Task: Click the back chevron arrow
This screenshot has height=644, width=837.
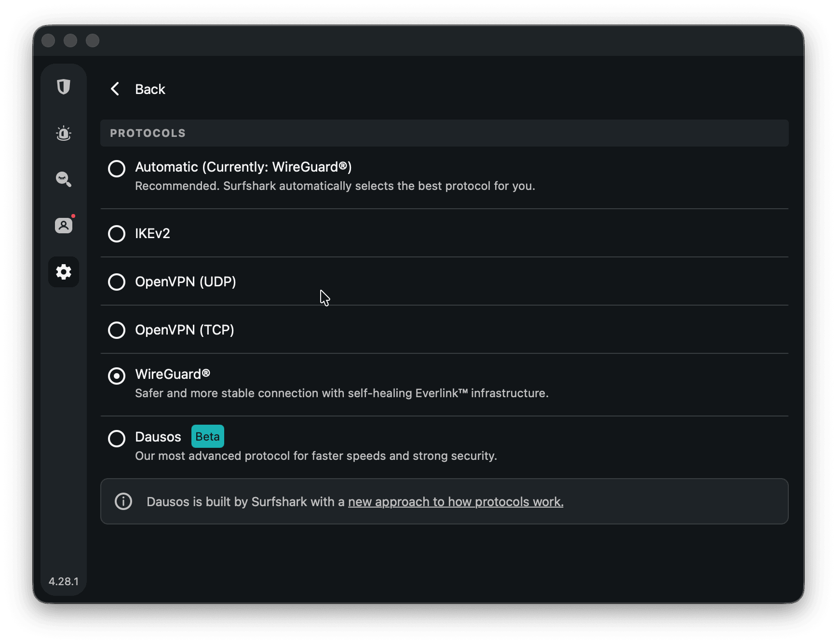Action: [x=115, y=89]
